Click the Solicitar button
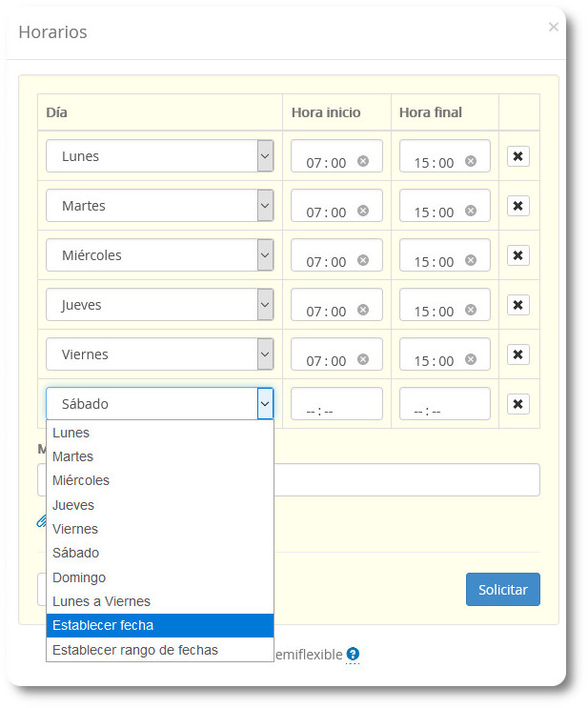Screen dimensions: 588x708 click(x=502, y=590)
